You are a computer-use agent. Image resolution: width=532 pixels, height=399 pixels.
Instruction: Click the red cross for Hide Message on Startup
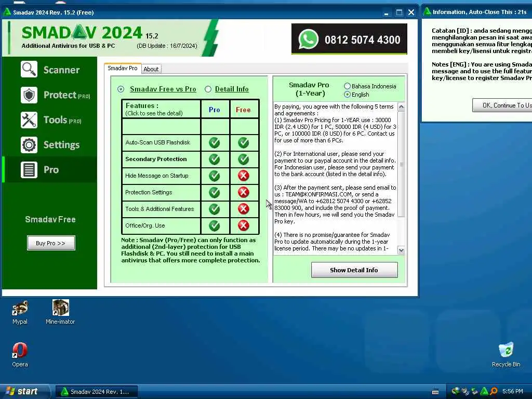[x=244, y=176]
